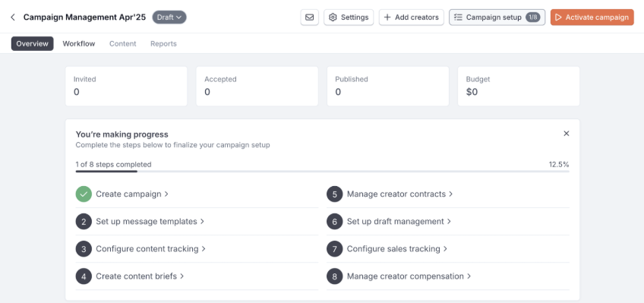Click '1 of 8 steps completed' text

[113, 165]
